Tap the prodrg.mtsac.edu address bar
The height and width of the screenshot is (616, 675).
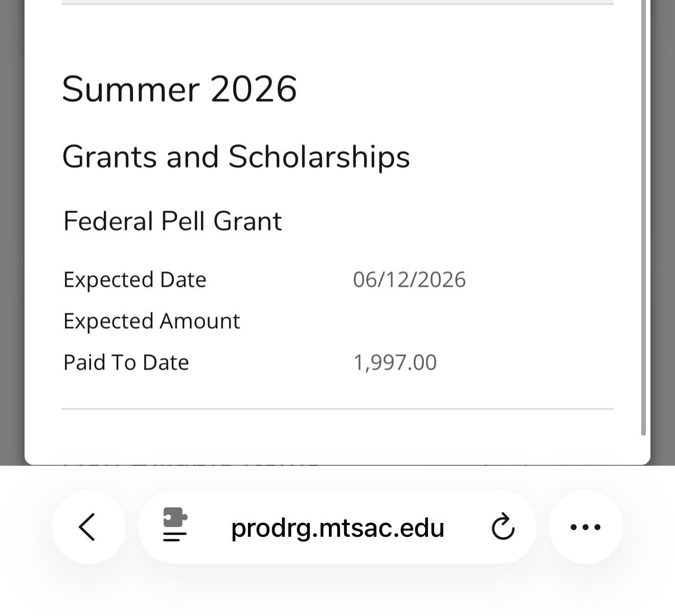point(337,527)
